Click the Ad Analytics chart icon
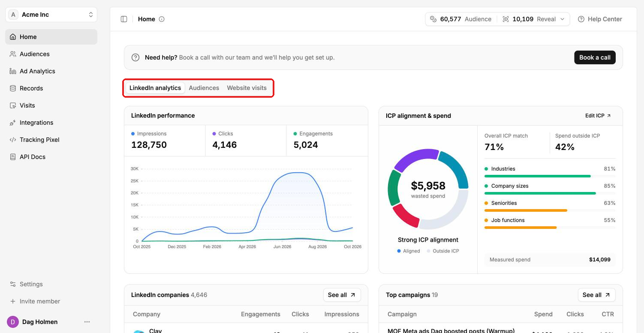The height and width of the screenshot is (333, 644). point(13,71)
